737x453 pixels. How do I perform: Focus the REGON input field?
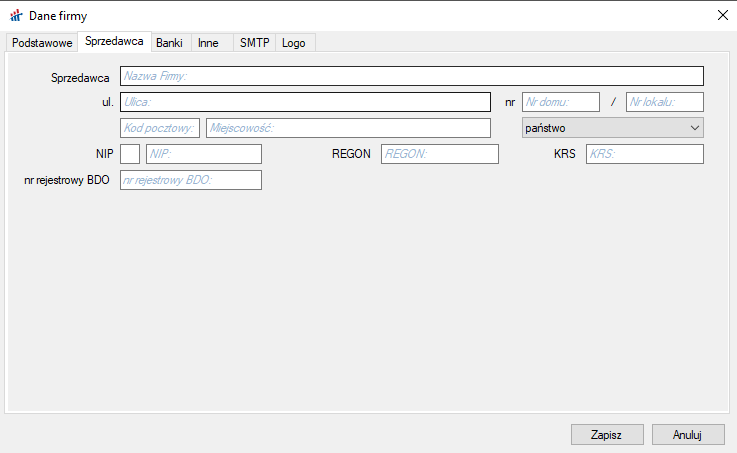[439, 154]
